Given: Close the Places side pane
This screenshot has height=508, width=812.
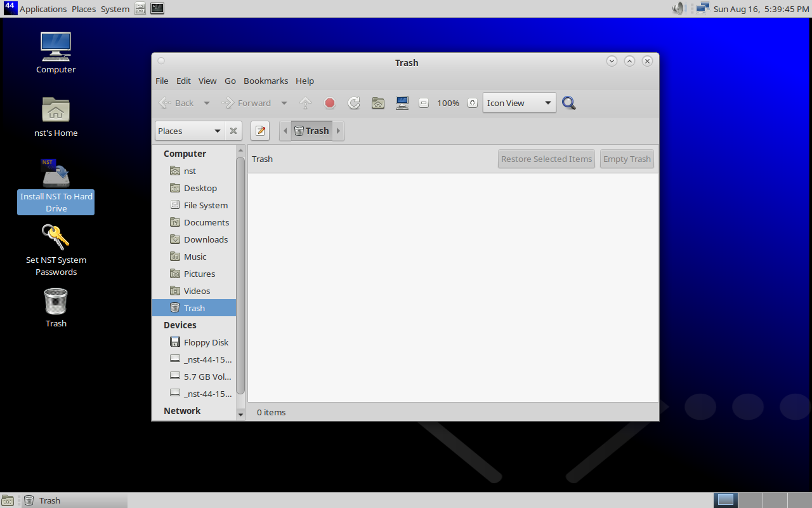Looking at the screenshot, I should click(233, 131).
